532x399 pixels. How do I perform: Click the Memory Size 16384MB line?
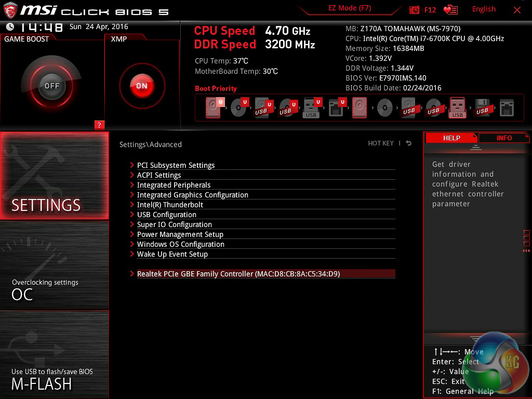385,48
